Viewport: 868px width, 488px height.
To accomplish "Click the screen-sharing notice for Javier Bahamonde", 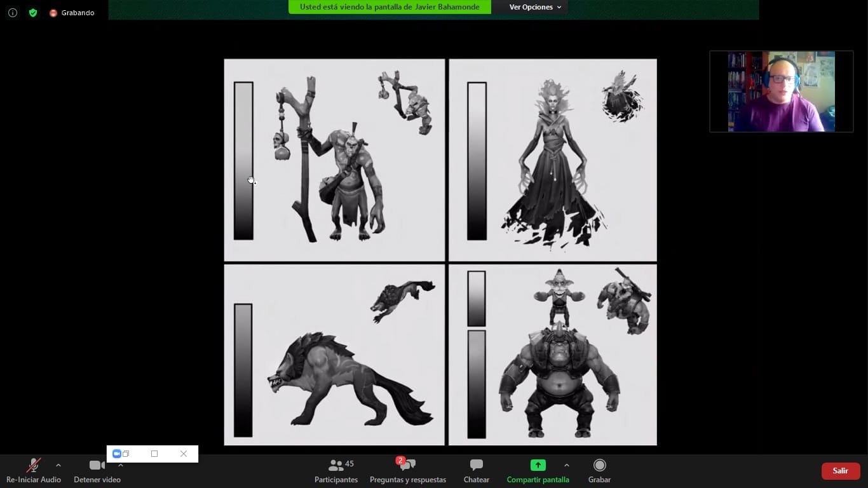I will [390, 7].
